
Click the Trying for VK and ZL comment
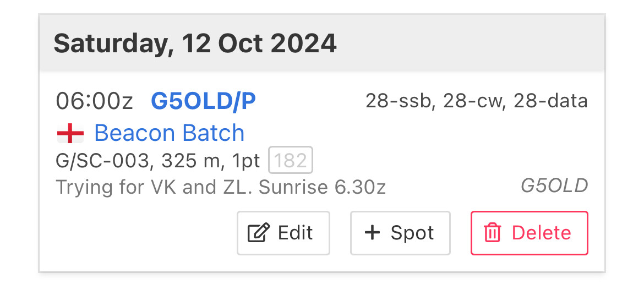[221, 187]
